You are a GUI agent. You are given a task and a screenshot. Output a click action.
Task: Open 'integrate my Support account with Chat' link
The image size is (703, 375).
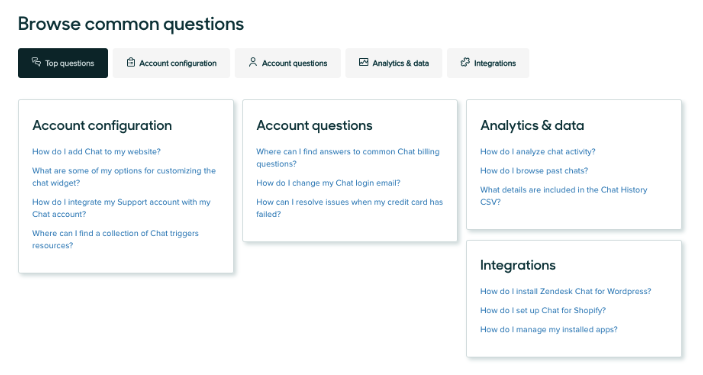tap(121, 208)
